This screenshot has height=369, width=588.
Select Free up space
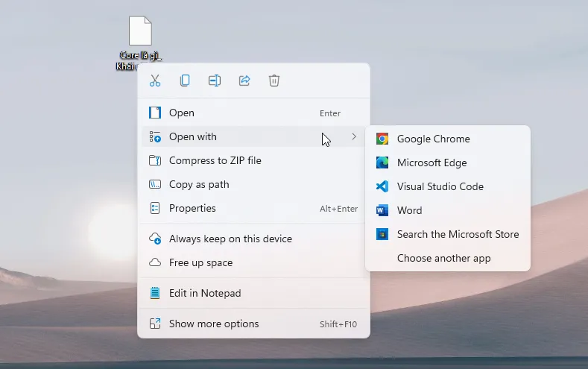(253, 262)
